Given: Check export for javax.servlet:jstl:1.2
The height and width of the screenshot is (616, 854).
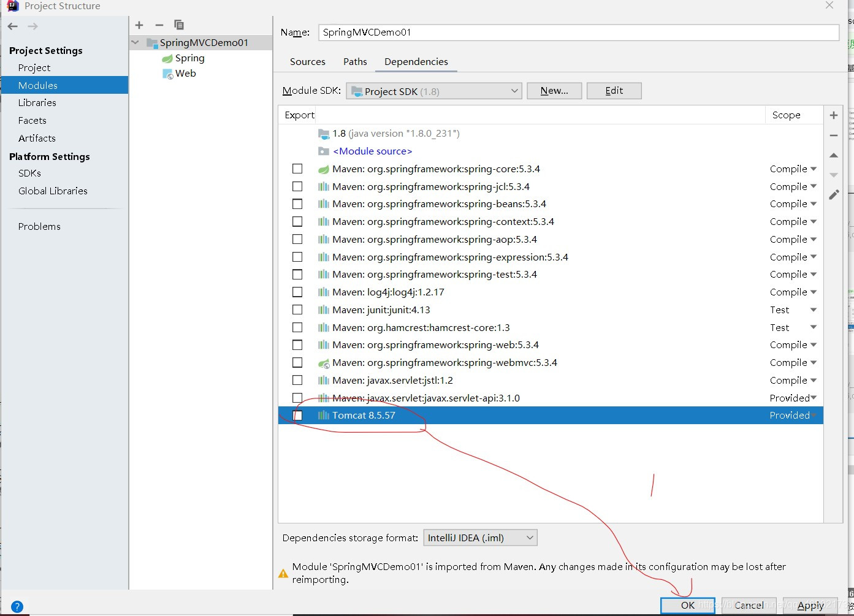Looking at the screenshot, I should click(297, 380).
